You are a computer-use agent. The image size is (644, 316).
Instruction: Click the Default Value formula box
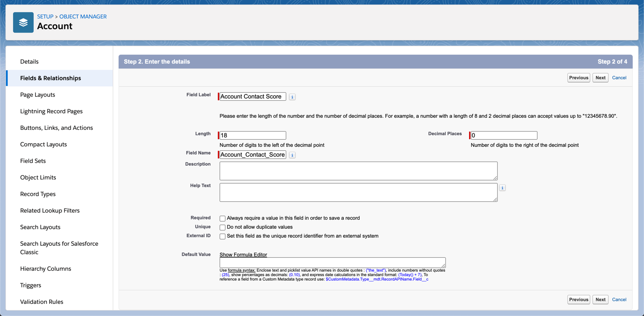332,262
